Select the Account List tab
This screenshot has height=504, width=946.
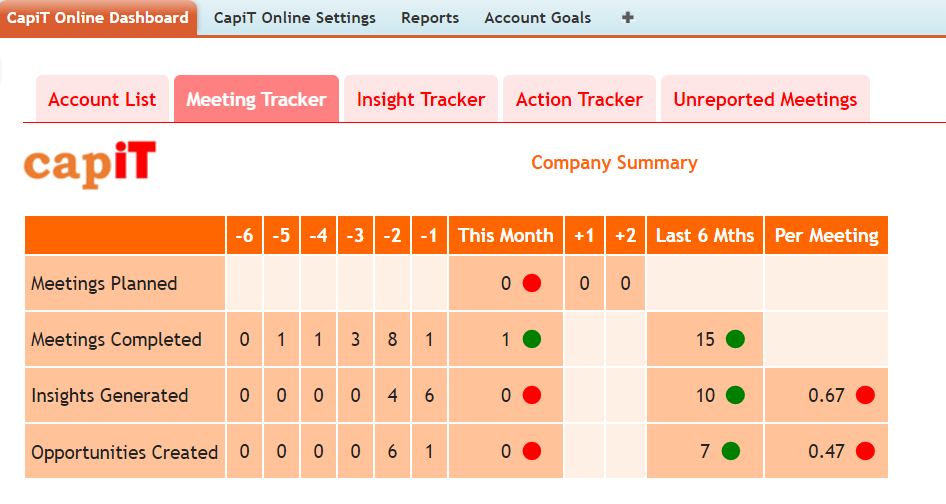click(102, 99)
